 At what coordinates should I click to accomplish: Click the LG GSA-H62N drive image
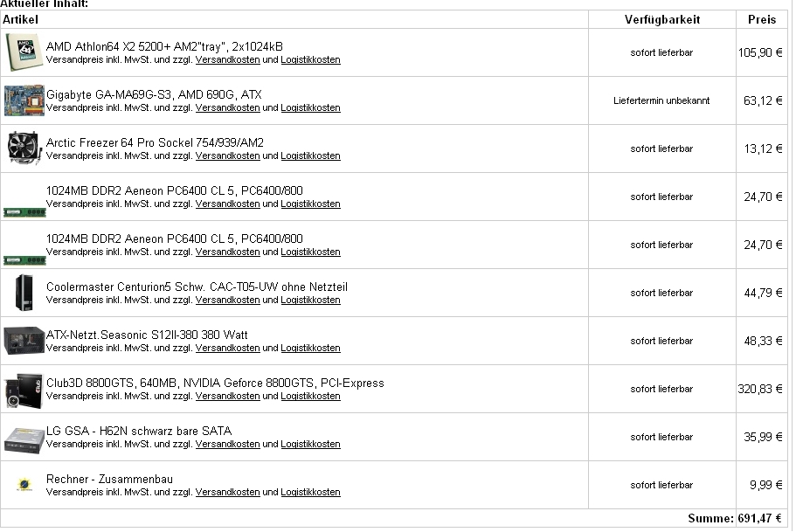point(24,441)
